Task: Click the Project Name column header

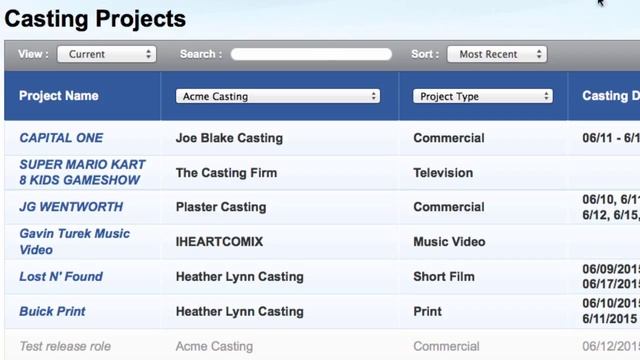Action: (x=59, y=96)
